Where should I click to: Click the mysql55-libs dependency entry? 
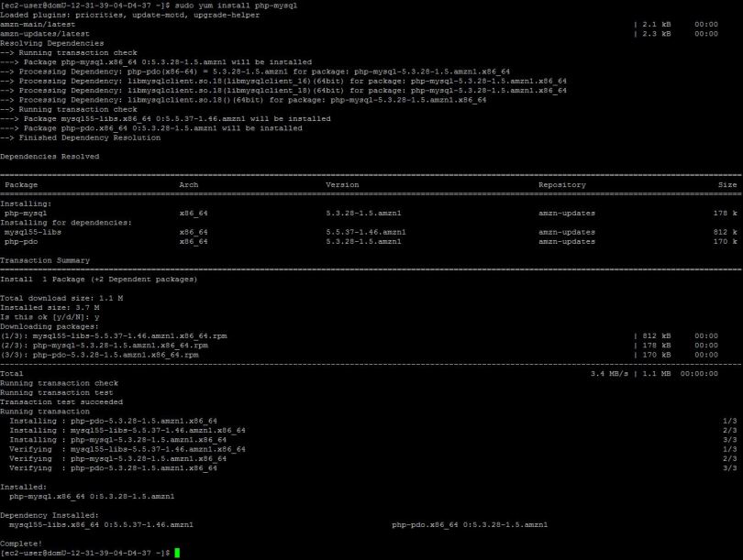[x=35, y=232]
